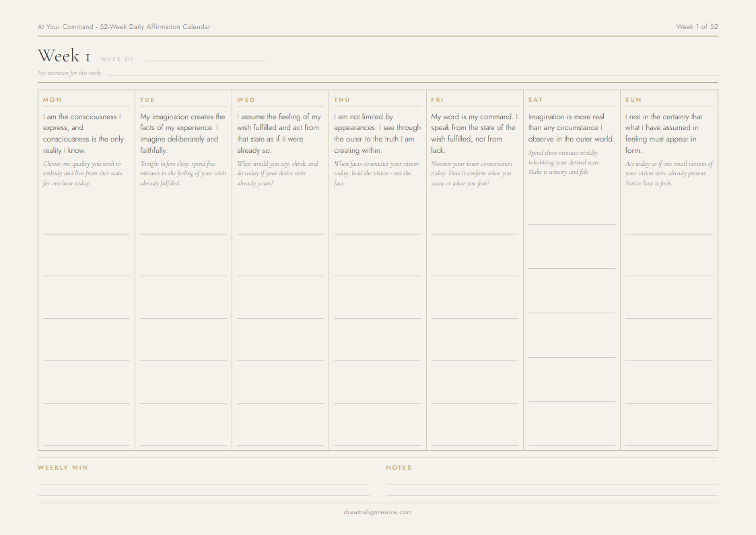The image size is (756, 535).
Task: Click prompt 'When facts contradict your vision today'
Action: coord(376,174)
